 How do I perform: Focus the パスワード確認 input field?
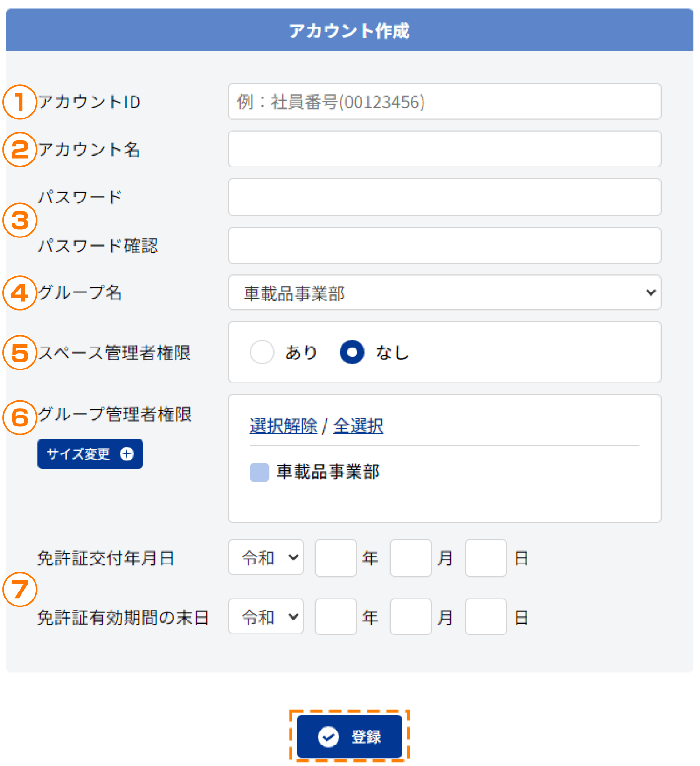coord(444,245)
